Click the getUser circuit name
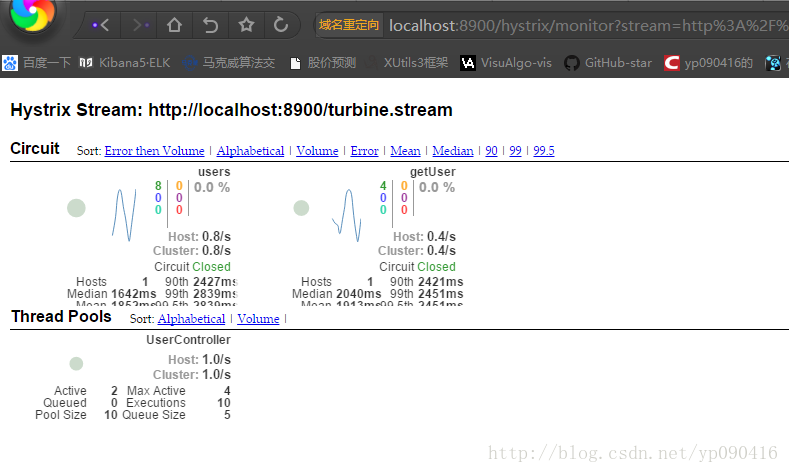 coord(433,172)
